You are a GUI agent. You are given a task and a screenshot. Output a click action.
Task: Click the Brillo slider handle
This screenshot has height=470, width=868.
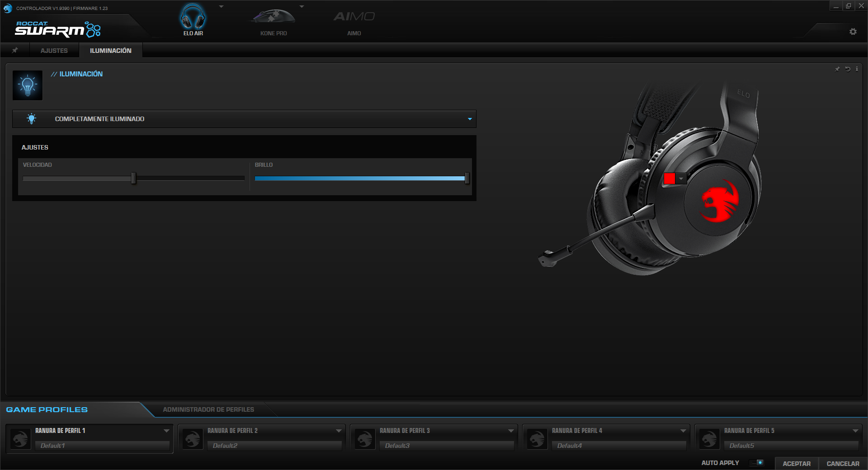pos(467,178)
